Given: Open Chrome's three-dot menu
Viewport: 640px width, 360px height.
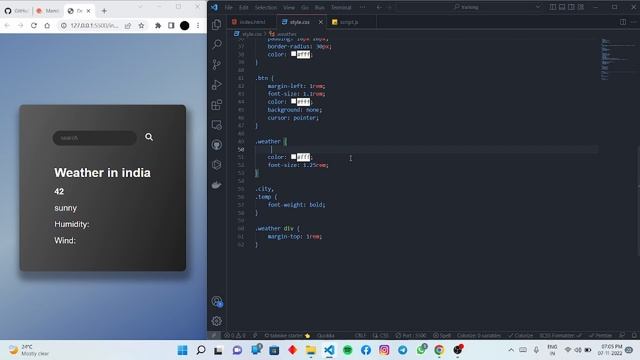Looking at the screenshot, I should tap(198, 25).
